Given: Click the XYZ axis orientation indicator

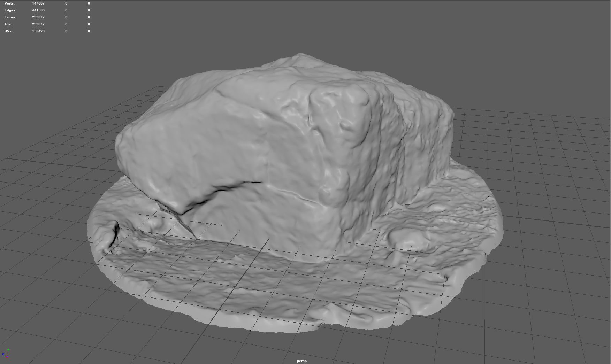Looking at the screenshot, I should pos(6,353).
